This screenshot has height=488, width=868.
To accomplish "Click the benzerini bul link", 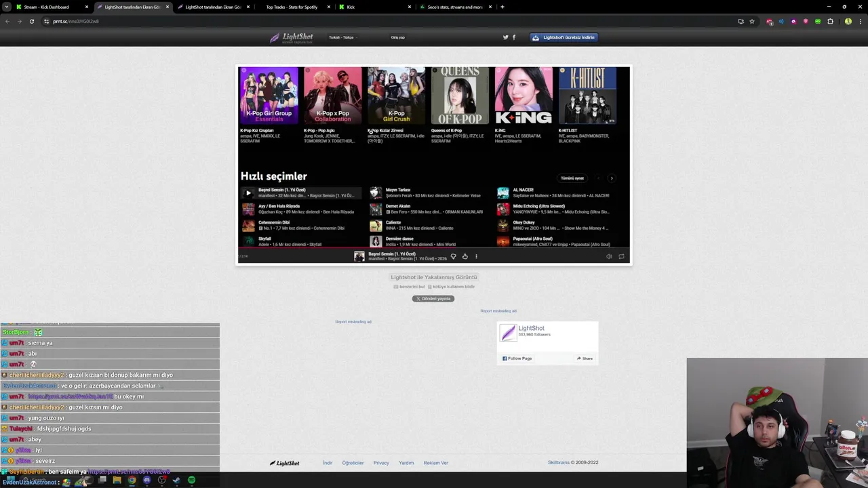I will (409, 287).
